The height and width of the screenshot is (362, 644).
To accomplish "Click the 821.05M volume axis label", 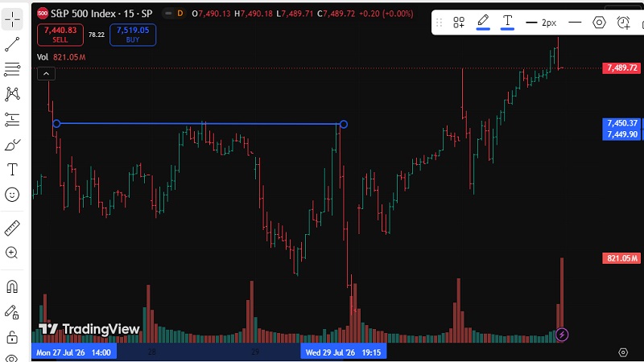I will [621, 258].
